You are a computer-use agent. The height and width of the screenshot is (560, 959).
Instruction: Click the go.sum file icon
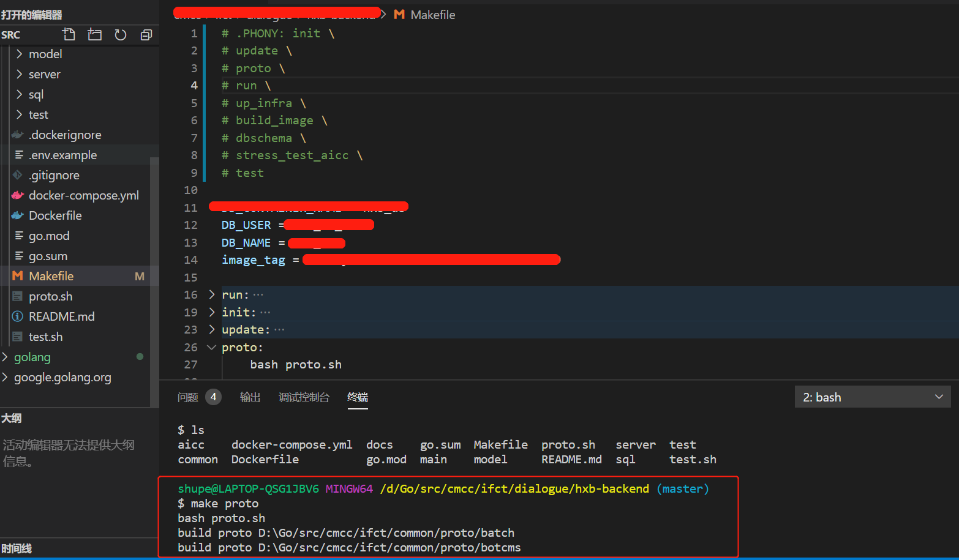(x=18, y=256)
